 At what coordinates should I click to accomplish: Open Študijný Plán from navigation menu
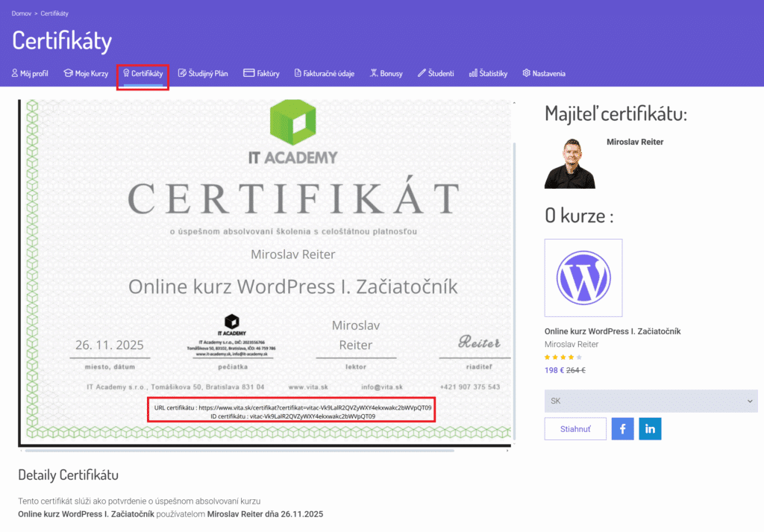203,73
